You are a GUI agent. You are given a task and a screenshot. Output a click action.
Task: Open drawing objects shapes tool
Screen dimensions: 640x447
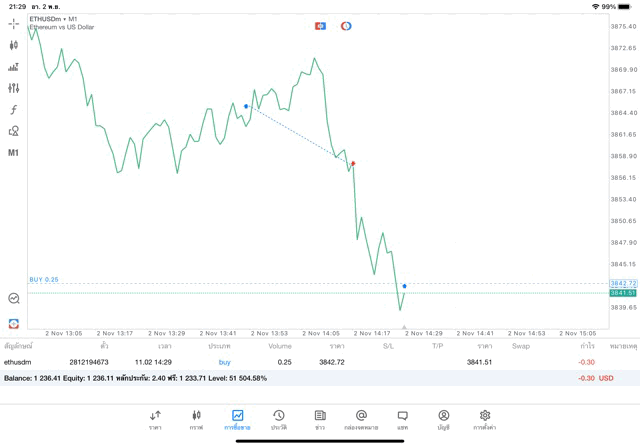click(x=14, y=131)
